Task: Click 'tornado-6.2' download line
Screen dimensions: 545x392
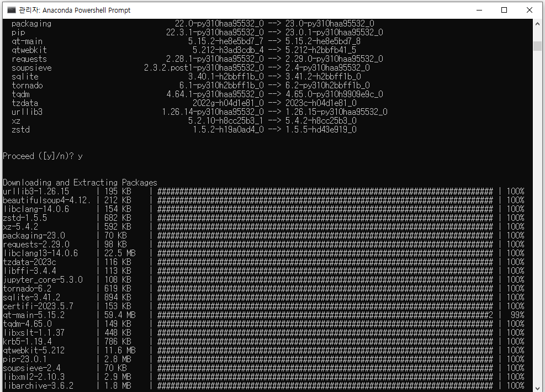Action: pyautogui.click(x=263, y=289)
